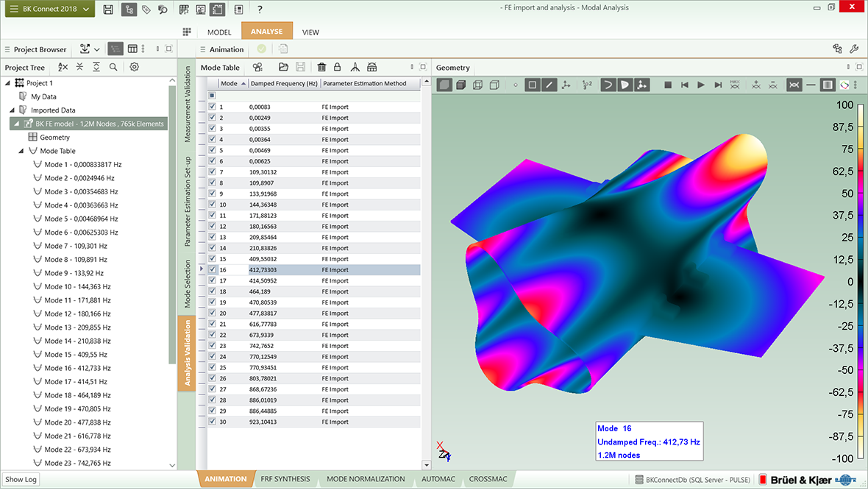Click the settings gear in Project Tree toolbar
Image resolution: width=868 pixels, height=496 pixels.
click(x=134, y=67)
